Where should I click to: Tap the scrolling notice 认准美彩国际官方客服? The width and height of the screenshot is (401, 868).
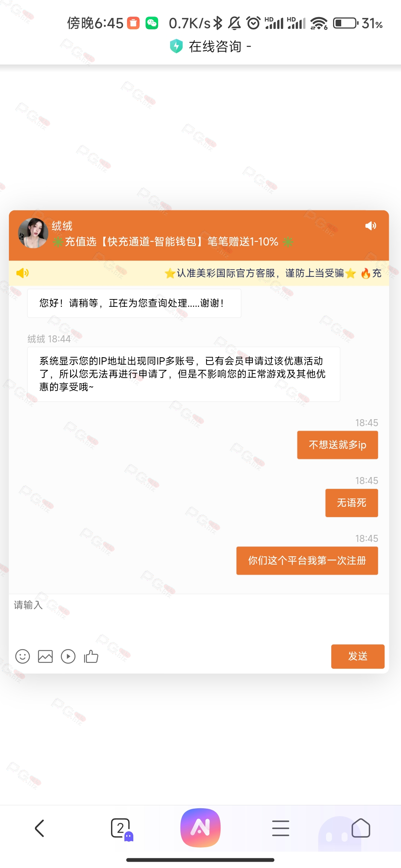[x=260, y=273]
